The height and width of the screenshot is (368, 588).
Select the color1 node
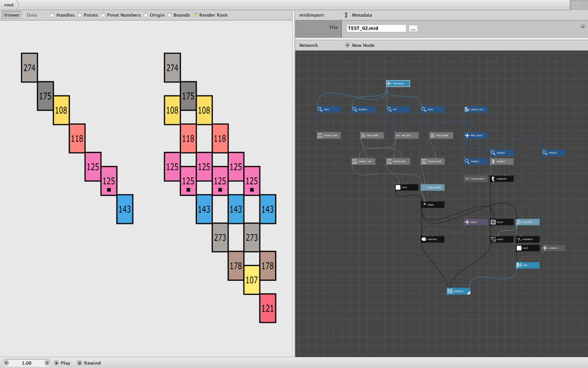[x=476, y=222]
